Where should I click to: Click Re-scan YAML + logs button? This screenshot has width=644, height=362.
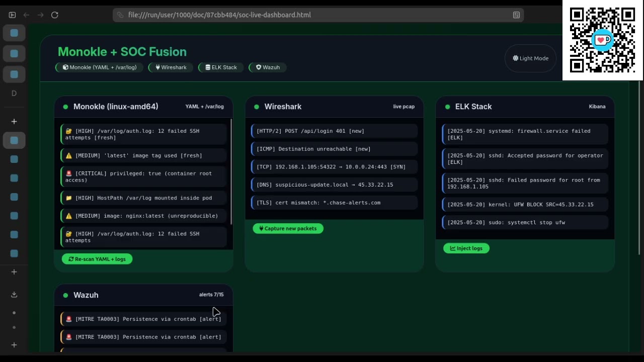pos(97,259)
